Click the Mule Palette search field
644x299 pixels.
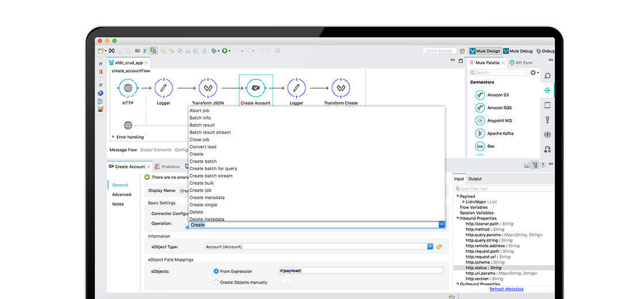click(x=498, y=72)
